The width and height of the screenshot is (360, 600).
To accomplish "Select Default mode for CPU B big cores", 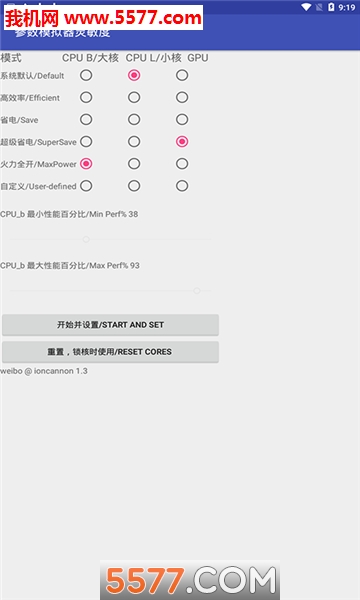I will (x=86, y=75).
